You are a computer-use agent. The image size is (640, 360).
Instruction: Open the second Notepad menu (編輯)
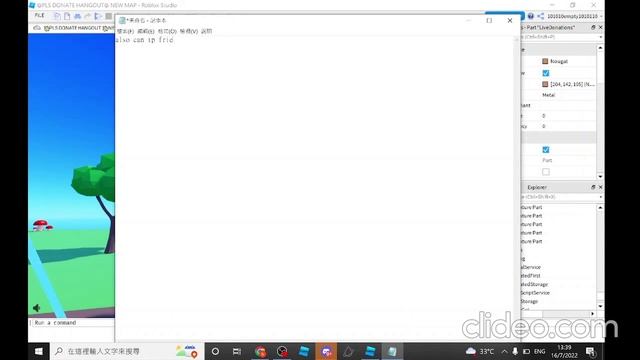pyautogui.click(x=146, y=31)
